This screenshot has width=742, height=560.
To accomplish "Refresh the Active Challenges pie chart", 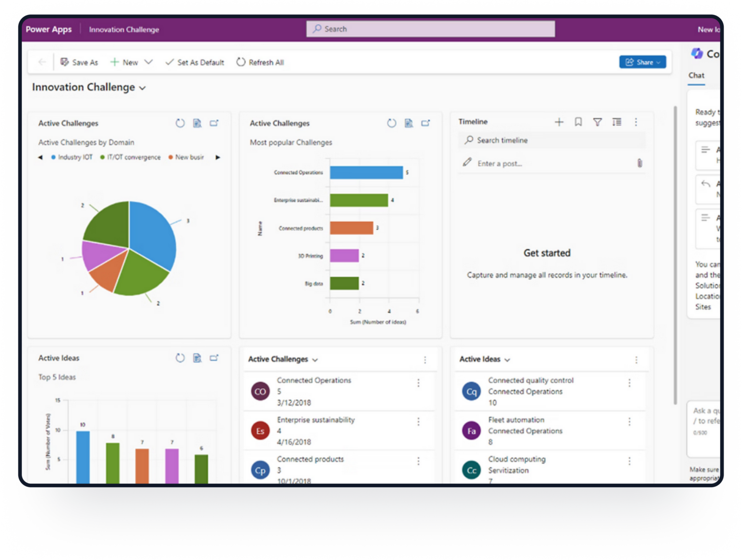I will tap(180, 123).
